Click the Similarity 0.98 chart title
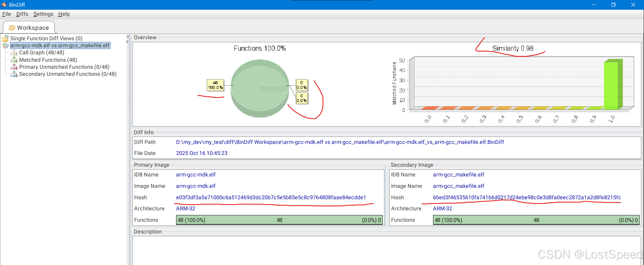 point(513,48)
